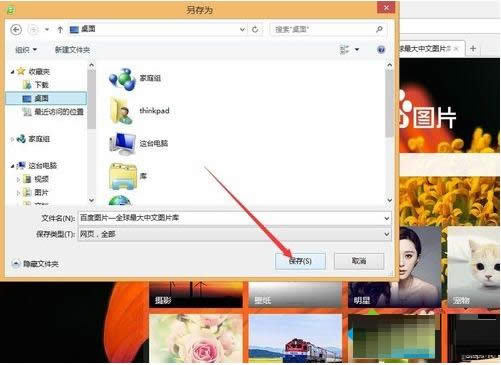This screenshot has height=365, width=501.
Task: Select 这台电脑 item in file list
Action: [138, 144]
